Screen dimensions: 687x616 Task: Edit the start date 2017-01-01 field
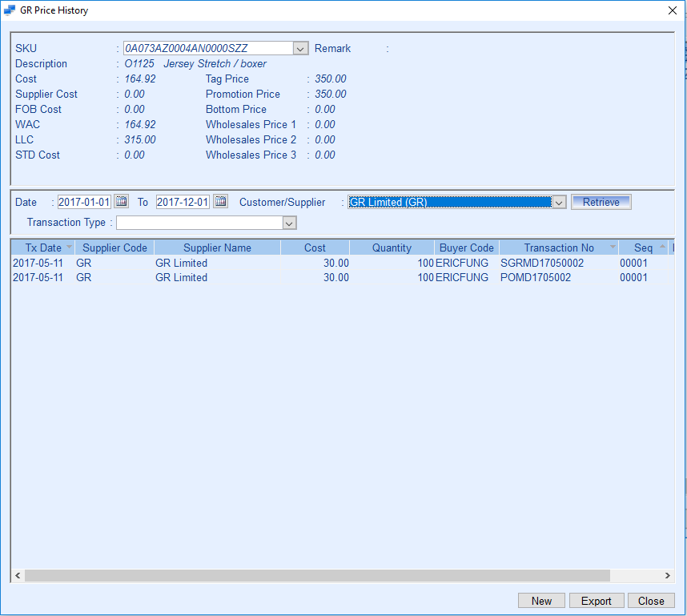pyautogui.click(x=84, y=202)
